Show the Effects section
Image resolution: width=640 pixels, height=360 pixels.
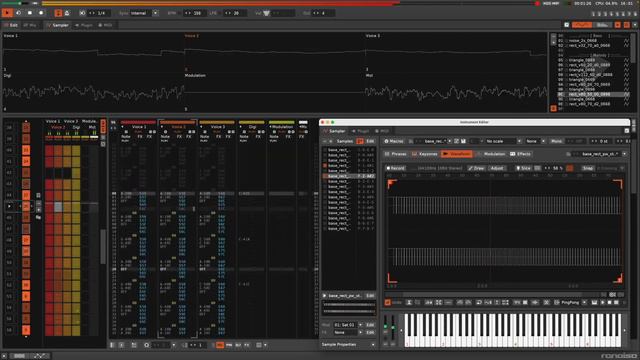click(520, 154)
